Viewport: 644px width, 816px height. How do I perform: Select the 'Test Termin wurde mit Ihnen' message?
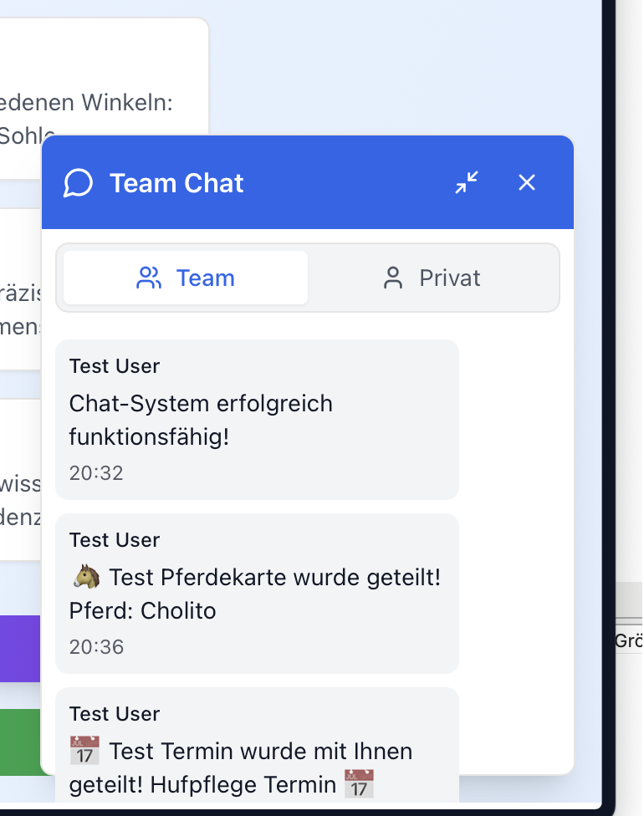coord(260,752)
